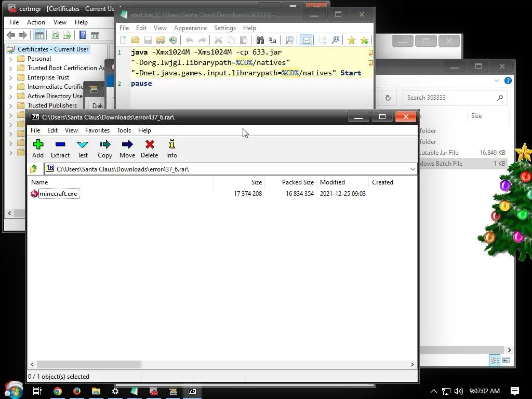532x399 pixels.
Task: Open the Windows Start button
Action: tap(14, 391)
